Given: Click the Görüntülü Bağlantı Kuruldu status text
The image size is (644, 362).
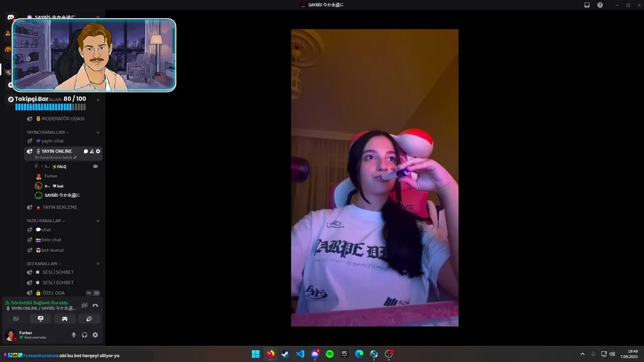Looking at the screenshot, I should click(x=39, y=303).
